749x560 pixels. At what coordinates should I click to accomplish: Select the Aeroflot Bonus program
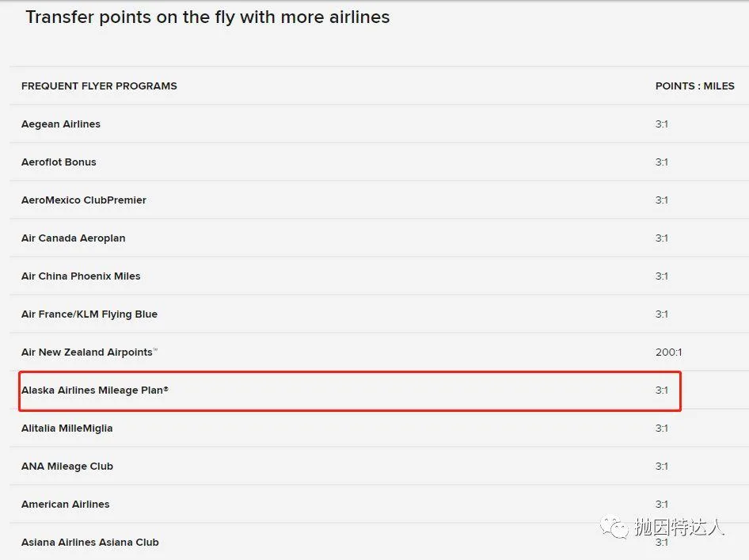coord(59,162)
